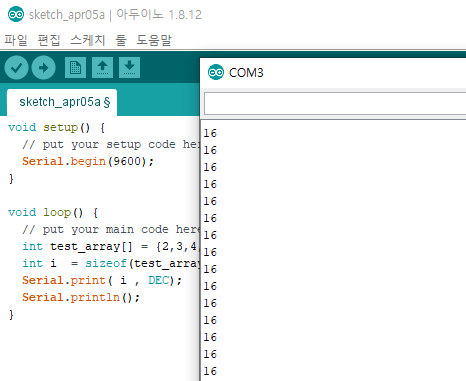The image size is (466, 381).
Task: Click the Arduino logo in the COM3 window
Action: (216, 72)
